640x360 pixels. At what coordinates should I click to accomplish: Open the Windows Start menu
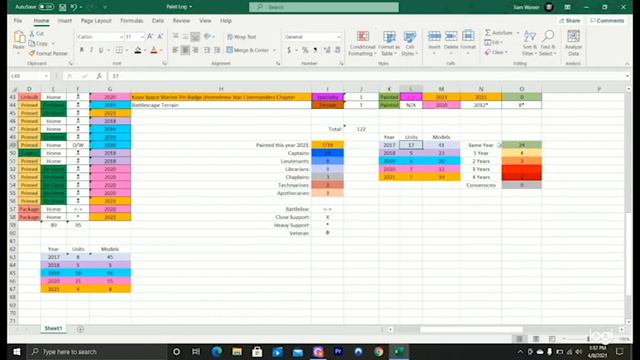pos(17,351)
